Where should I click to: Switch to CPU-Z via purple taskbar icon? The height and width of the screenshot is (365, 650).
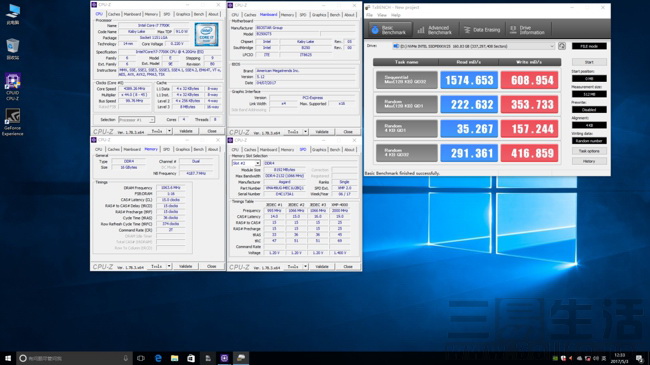[224, 358]
